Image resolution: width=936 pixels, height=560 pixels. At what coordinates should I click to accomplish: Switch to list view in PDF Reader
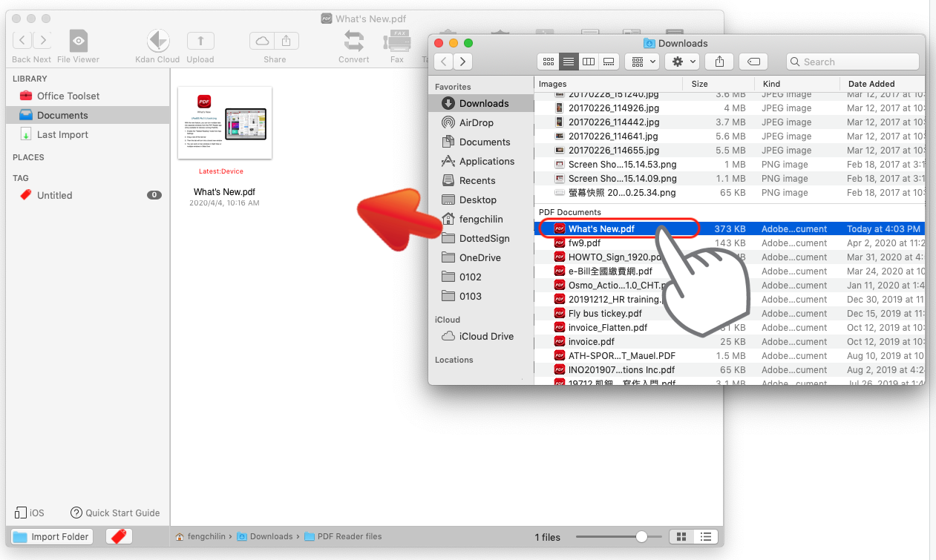[706, 536]
